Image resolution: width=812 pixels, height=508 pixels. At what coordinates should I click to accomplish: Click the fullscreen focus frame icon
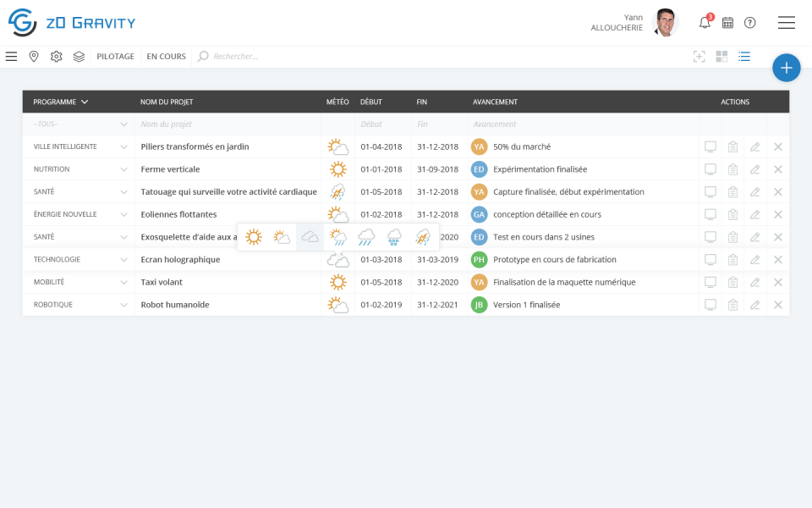point(700,57)
